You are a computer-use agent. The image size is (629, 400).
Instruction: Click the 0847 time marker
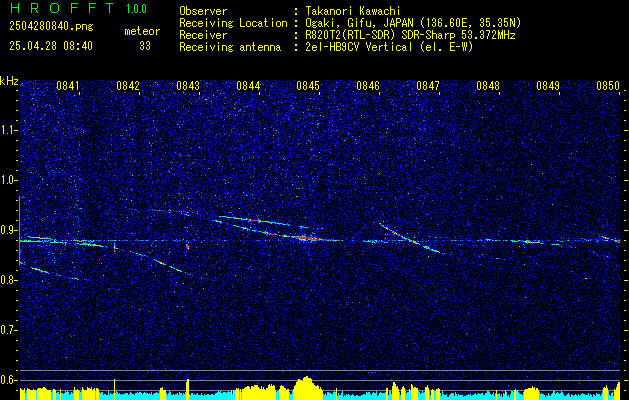[428, 85]
